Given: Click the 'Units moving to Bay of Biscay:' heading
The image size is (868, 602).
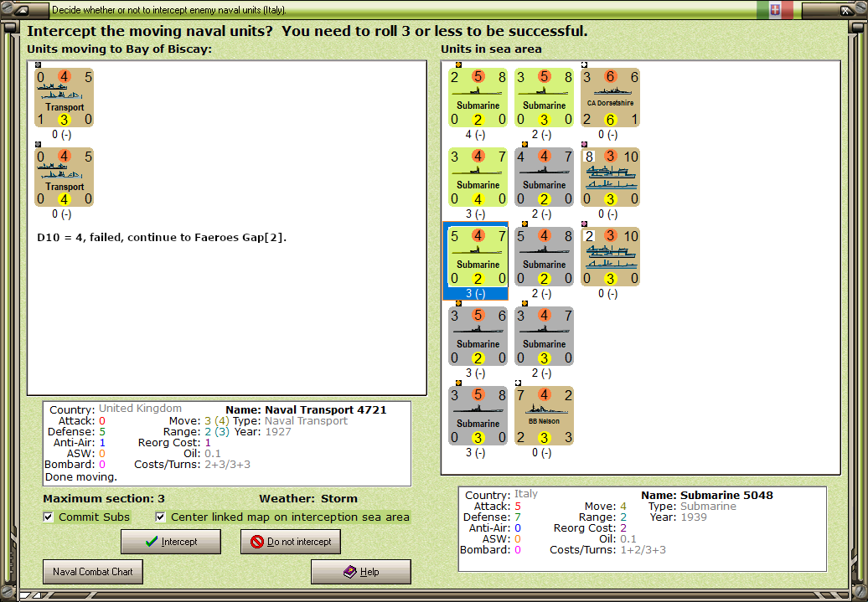Looking at the screenshot, I should [x=120, y=49].
